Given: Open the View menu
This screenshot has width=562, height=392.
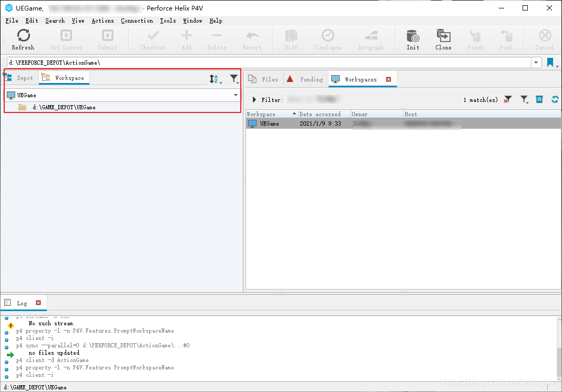Looking at the screenshot, I should click(x=78, y=21).
